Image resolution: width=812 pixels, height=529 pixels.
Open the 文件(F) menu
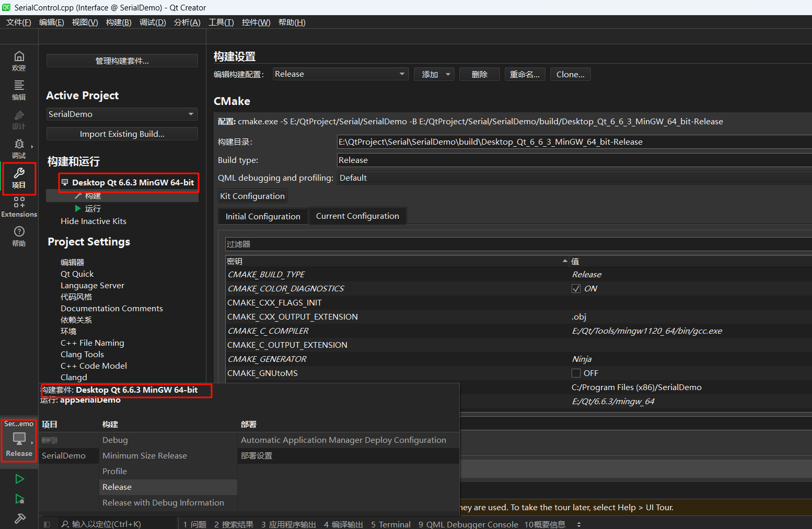[x=19, y=22]
